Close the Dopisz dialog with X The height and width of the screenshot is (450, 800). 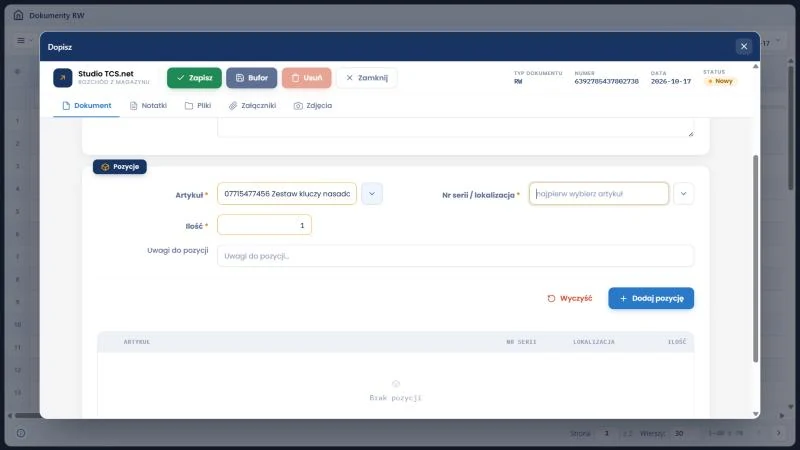pyautogui.click(x=744, y=46)
